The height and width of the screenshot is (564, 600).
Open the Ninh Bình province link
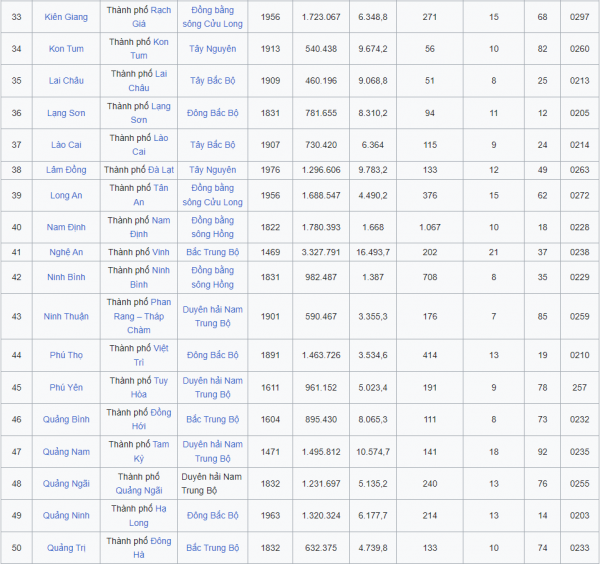(66, 277)
